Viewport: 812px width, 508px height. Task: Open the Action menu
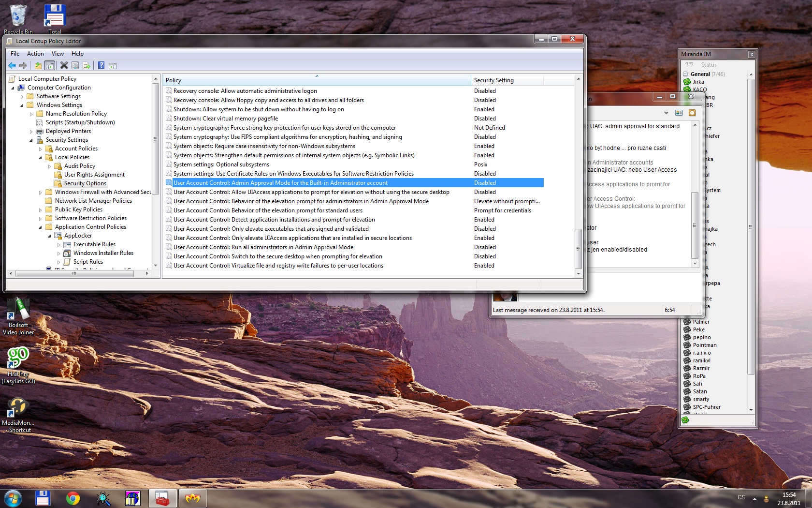35,54
